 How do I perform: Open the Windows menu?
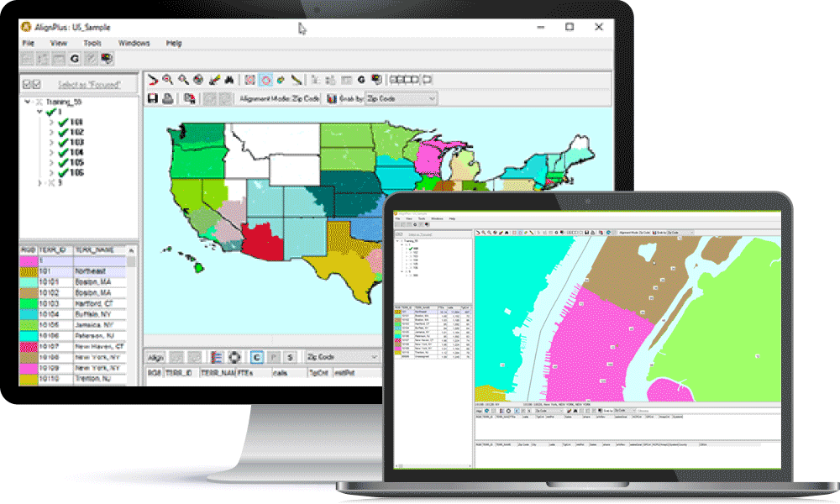pyautogui.click(x=134, y=43)
